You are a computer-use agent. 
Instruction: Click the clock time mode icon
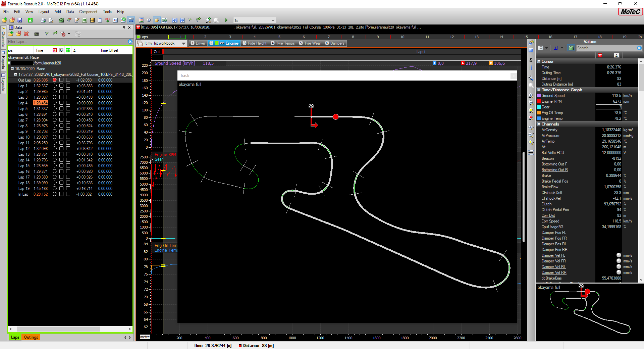(x=149, y=20)
